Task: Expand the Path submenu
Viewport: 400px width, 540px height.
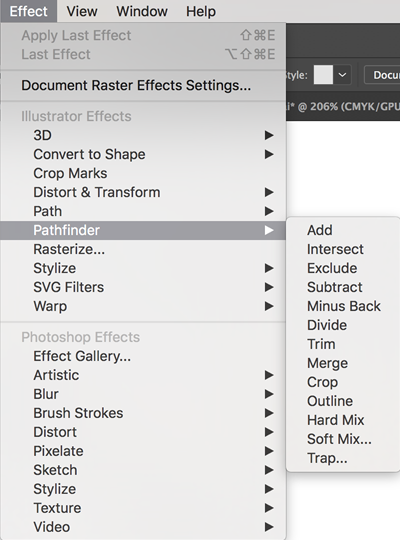Action: (143, 211)
